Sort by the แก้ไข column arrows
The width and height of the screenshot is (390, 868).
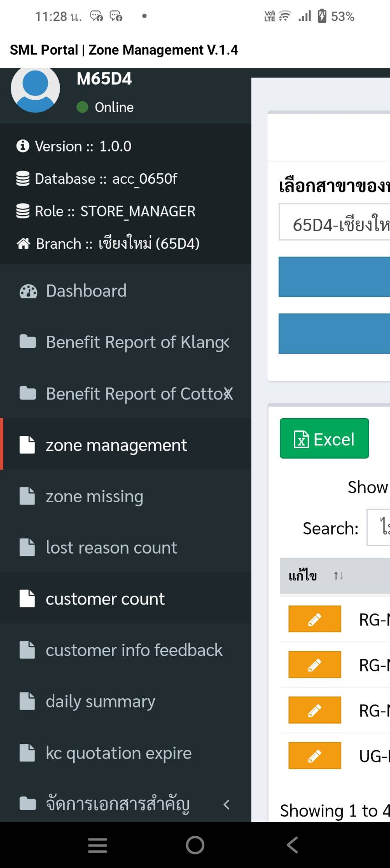(338, 576)
